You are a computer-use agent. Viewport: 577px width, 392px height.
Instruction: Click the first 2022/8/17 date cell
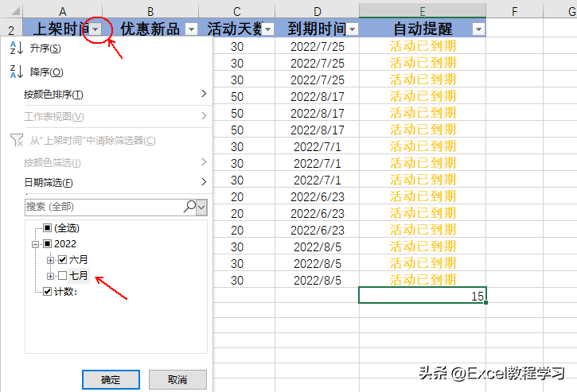(x=318, y=97)
